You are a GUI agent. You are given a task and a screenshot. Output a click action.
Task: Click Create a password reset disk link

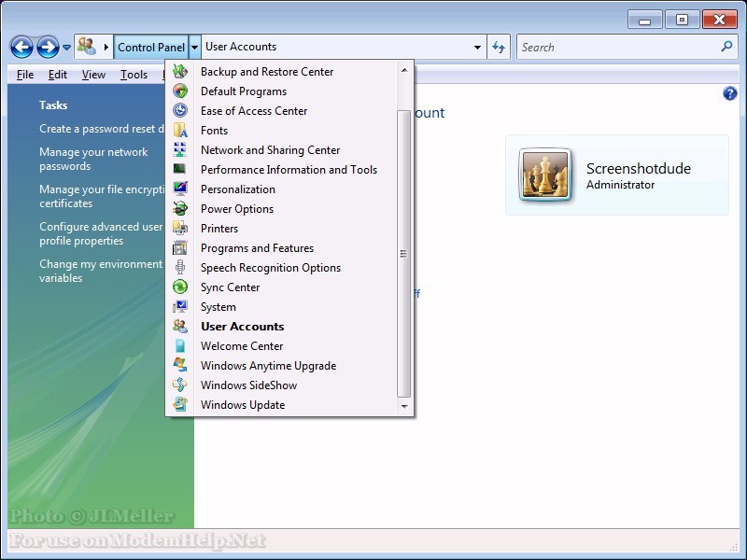(x=102, y=129)
